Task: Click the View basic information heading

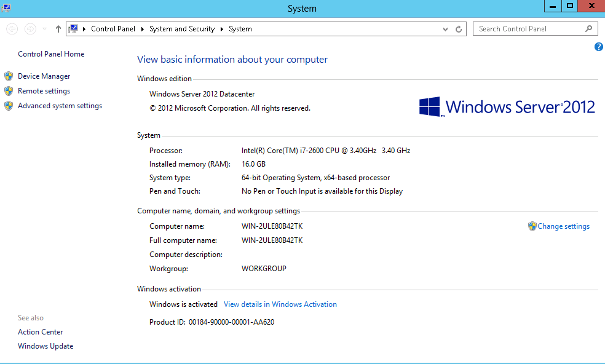Action: tap(232, 60)
